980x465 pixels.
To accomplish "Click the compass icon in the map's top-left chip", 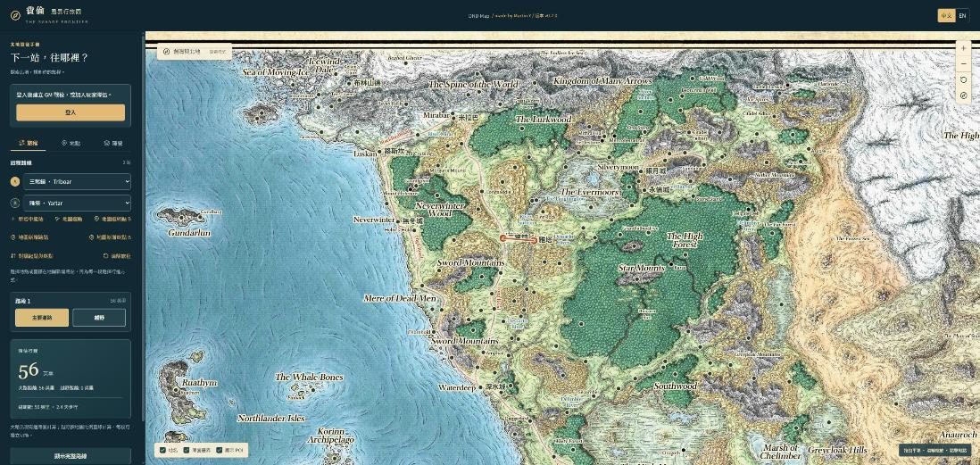I will (166, 52).
